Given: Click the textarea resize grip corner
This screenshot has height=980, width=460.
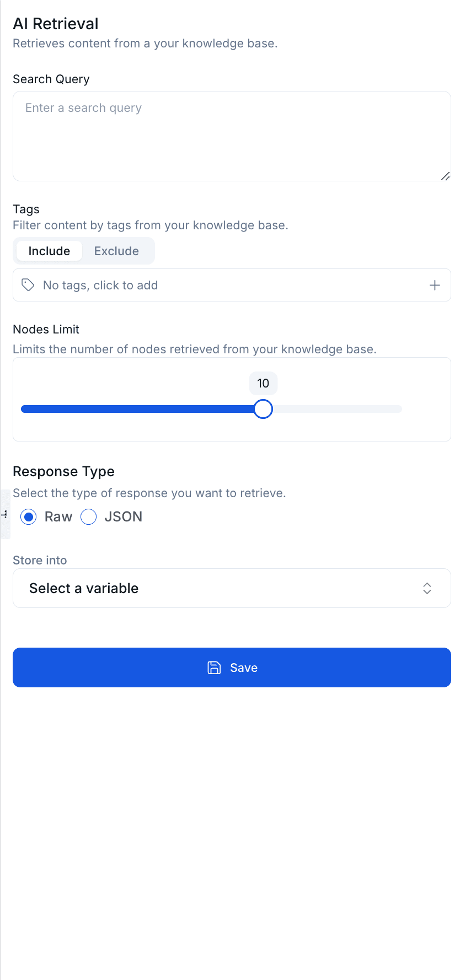Looking at the screenshot, I should [x=446, y=176].
